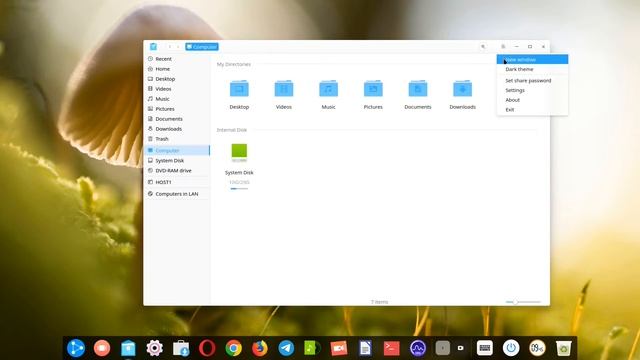
Task: Launch Telegram from the dock
Action: pos(286,348)
